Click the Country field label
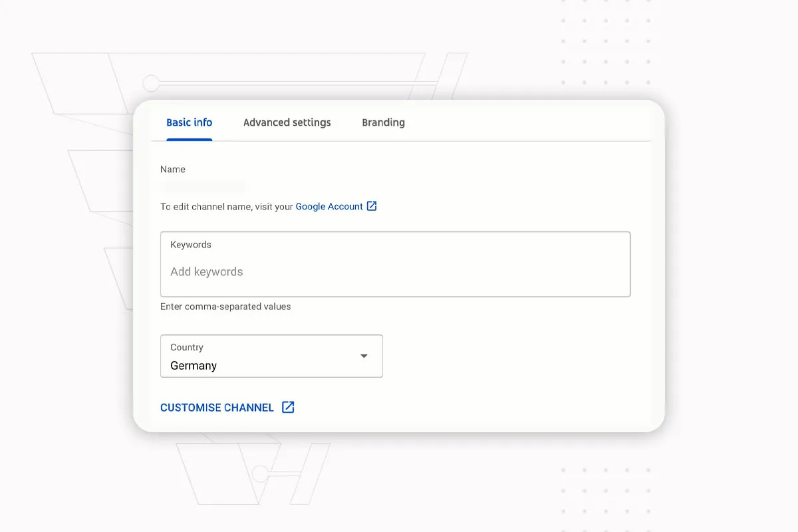 (x=187, y=347)
